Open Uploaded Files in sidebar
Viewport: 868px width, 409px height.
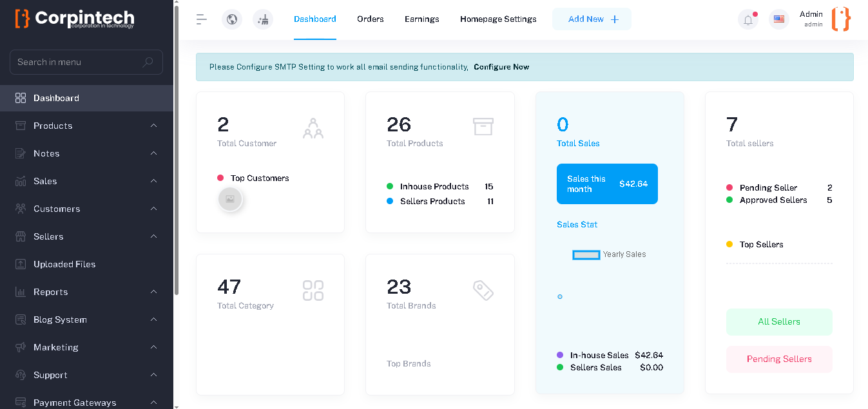[64, 264]
